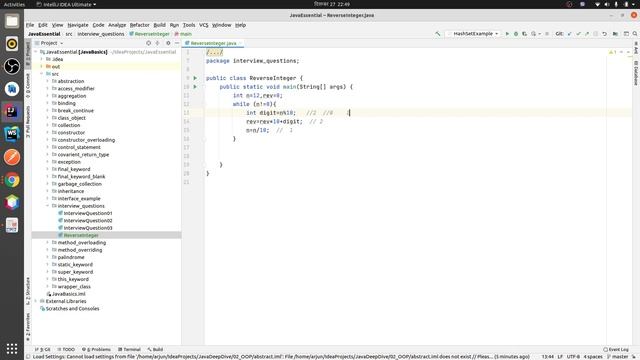Open WebStorm from the Ubuntu dock

coord(12,133)
